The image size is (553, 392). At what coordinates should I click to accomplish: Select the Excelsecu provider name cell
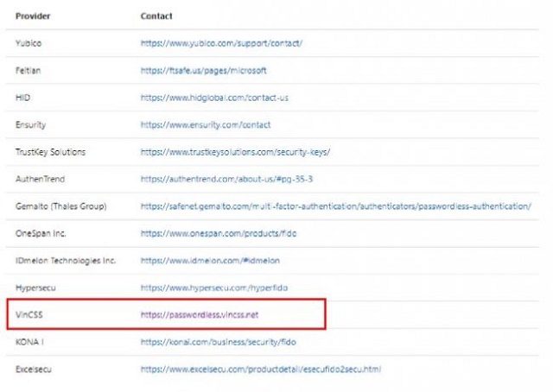pyautogui.click(x=34, y=369)
